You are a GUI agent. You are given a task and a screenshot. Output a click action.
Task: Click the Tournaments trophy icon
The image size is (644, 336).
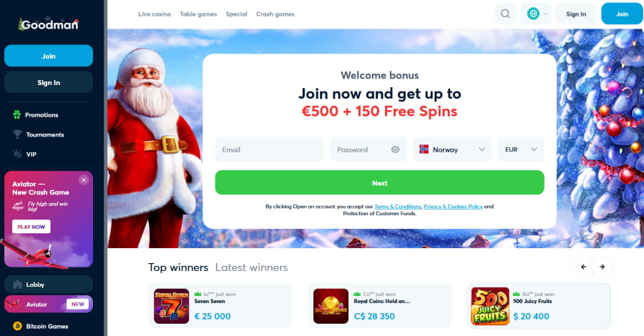click(x=17, y=134)
